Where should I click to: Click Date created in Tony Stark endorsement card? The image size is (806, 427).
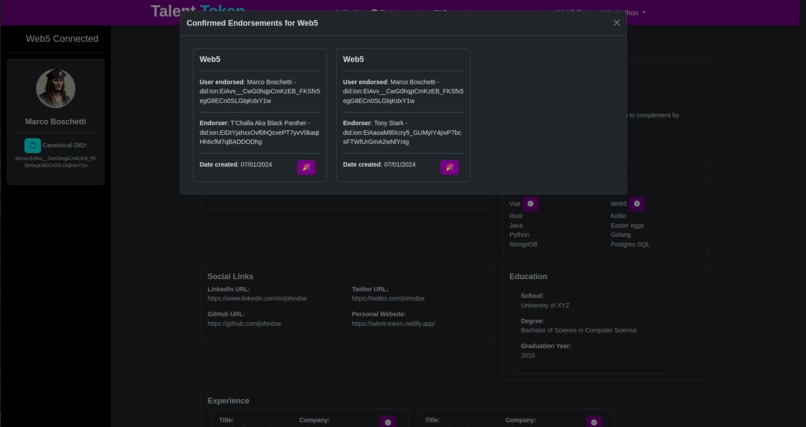coord(379,164)
